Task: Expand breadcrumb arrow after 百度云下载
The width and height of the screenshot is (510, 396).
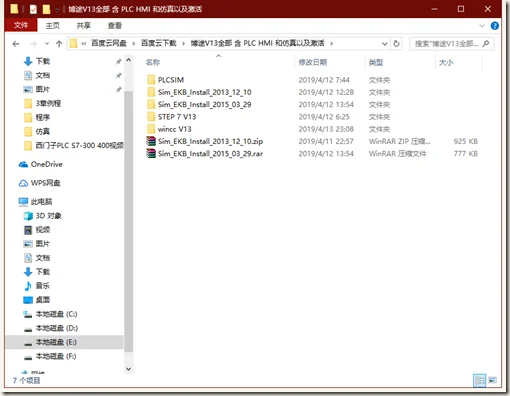Action: click(183, 44)
